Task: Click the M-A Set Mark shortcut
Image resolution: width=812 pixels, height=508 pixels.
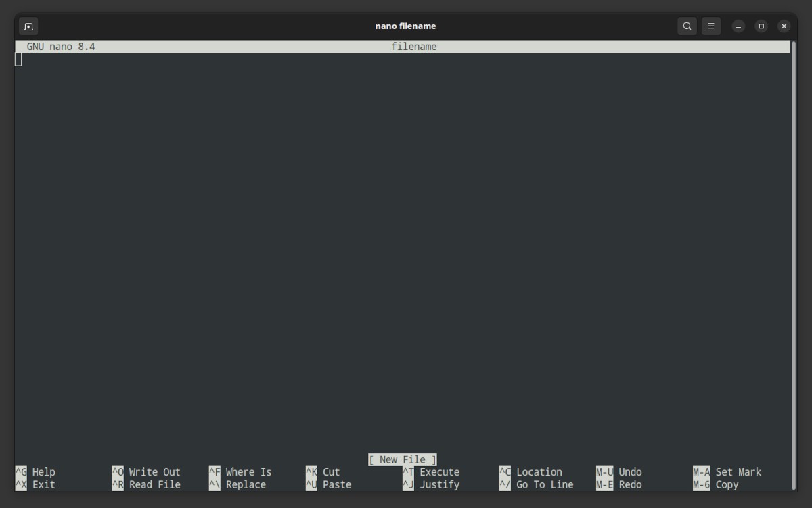Action: pos(727,472)
